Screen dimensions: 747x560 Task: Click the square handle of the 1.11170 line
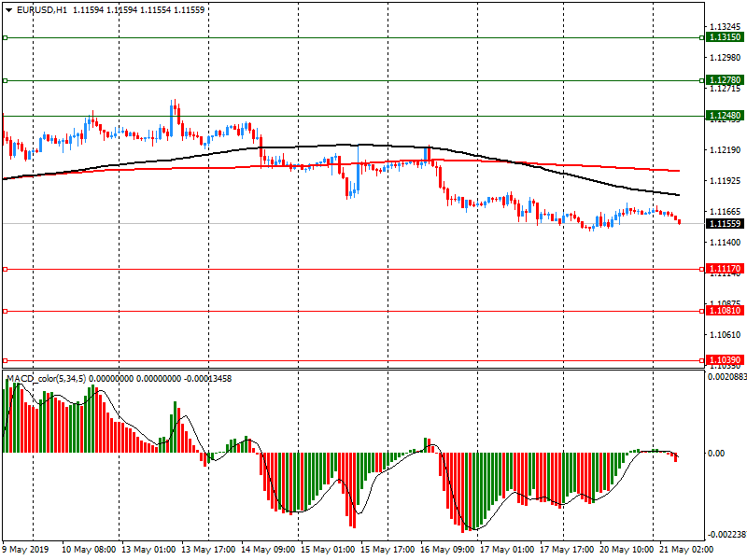click(x=5, y=269)
